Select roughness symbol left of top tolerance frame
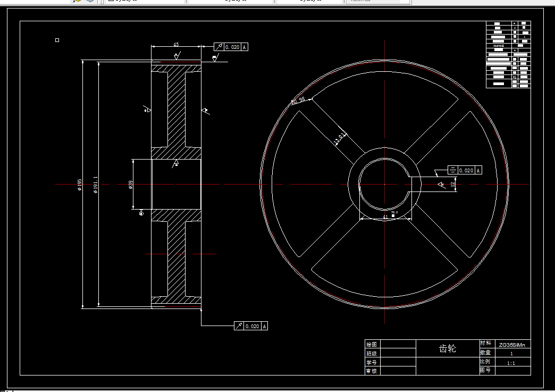This screenshot has width=555, height=392. pos(215,58)
